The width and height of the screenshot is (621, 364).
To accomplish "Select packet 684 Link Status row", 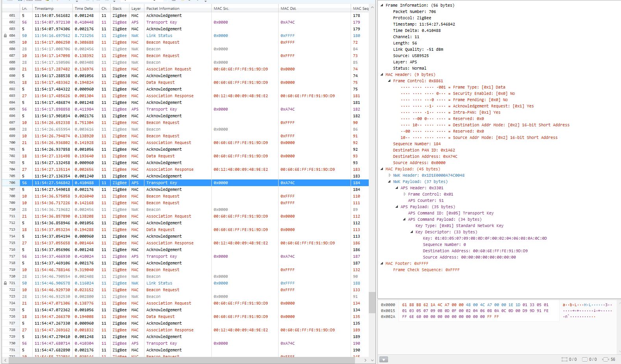I will click(185, 35).
